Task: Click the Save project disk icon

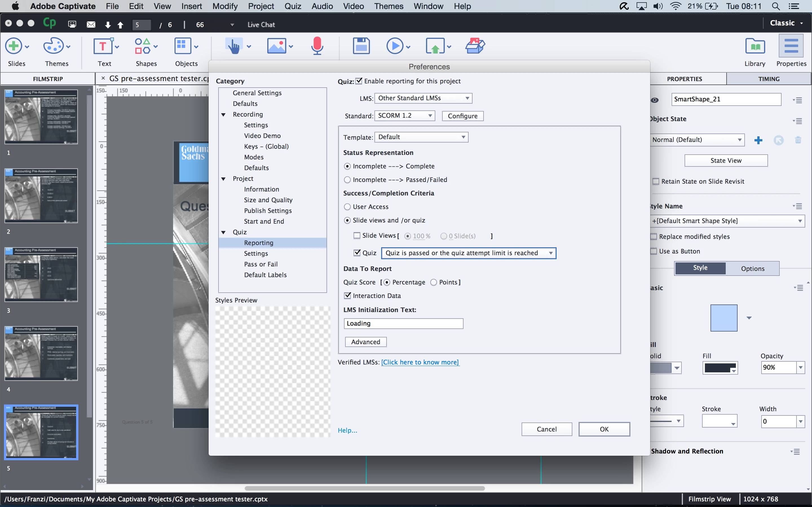Action: click(x=361, y=46)
